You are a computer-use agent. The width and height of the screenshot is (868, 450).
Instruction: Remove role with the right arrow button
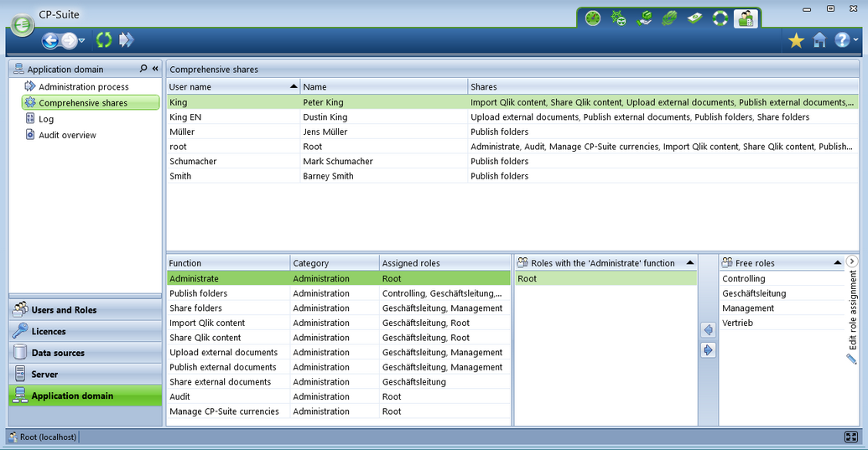click(x=708, y=350)
